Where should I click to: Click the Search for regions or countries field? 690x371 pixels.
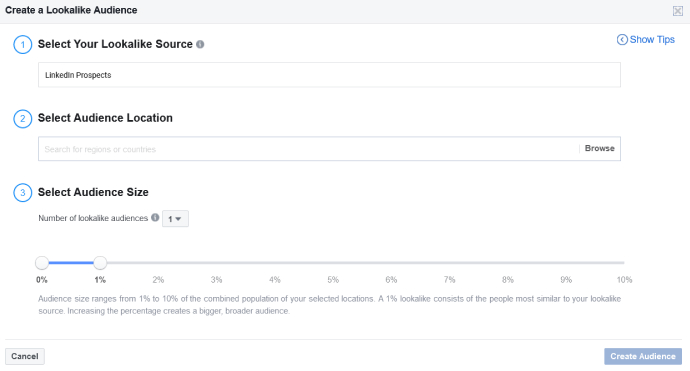pyautogui.click(x=308, y=149)
